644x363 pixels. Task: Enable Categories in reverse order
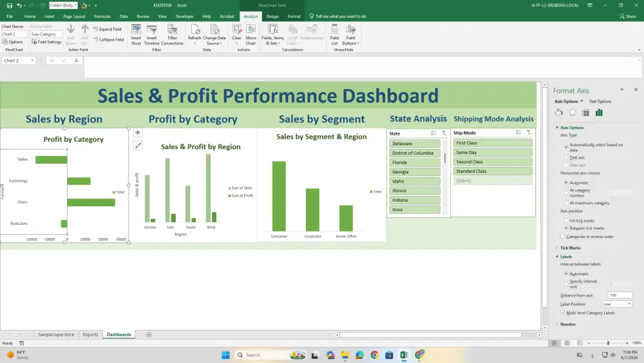(x=563, y=237)
